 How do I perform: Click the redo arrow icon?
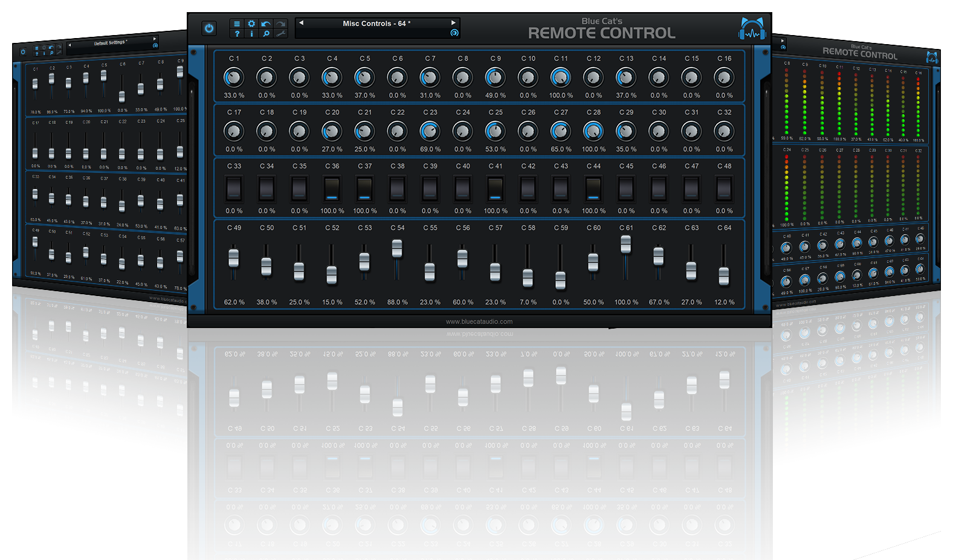[280, 24]
